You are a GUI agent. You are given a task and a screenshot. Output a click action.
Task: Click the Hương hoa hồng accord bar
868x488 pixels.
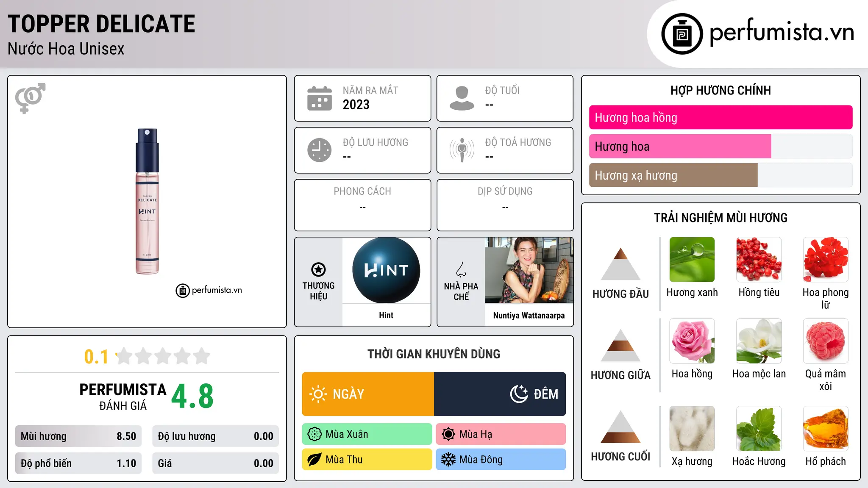(721, 117)
